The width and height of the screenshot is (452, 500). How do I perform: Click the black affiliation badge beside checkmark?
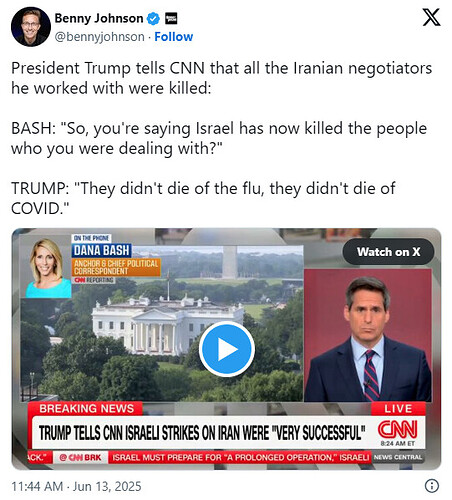(x=171, y=19)
